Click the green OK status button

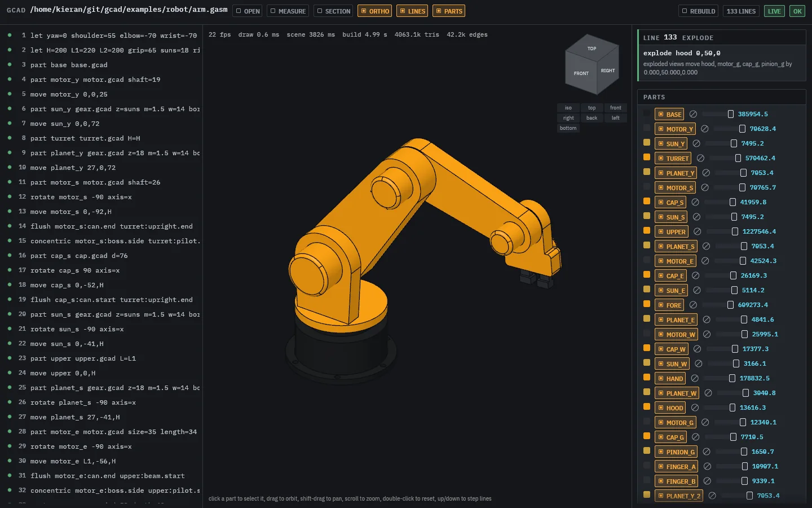797,11
